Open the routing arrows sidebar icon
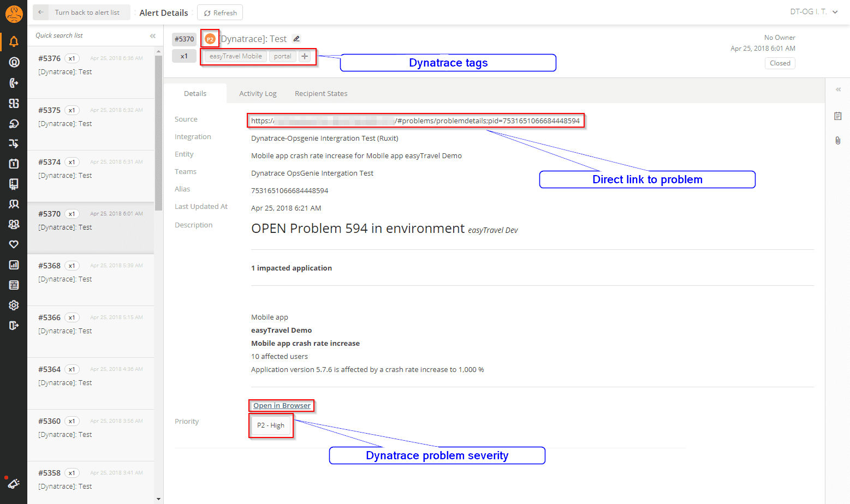The height and width of the screenshot is (504, 850). (14, 143)
